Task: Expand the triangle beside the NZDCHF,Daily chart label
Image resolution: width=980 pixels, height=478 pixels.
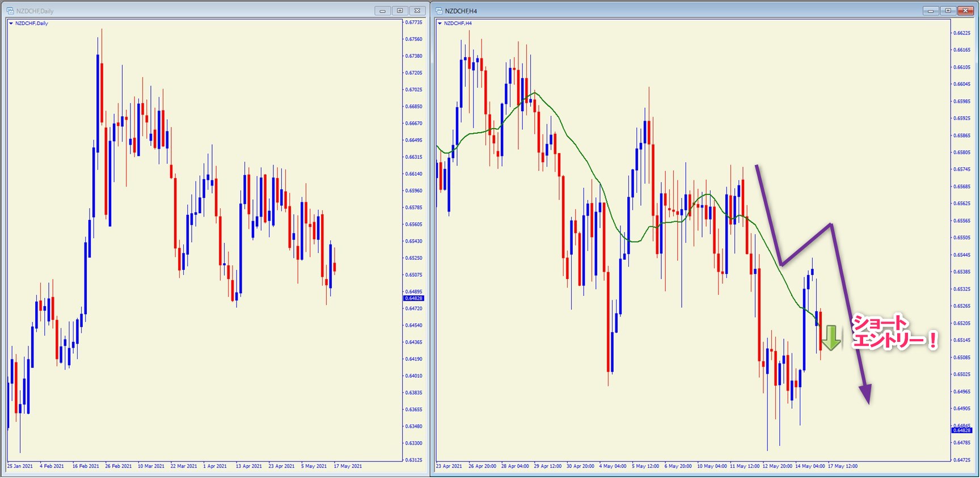Action: [11, 23]
